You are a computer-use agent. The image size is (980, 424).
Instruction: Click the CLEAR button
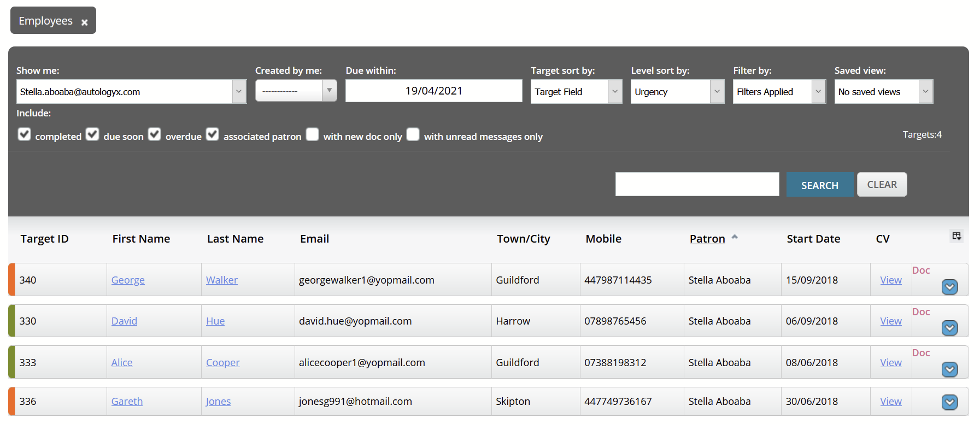882,185
